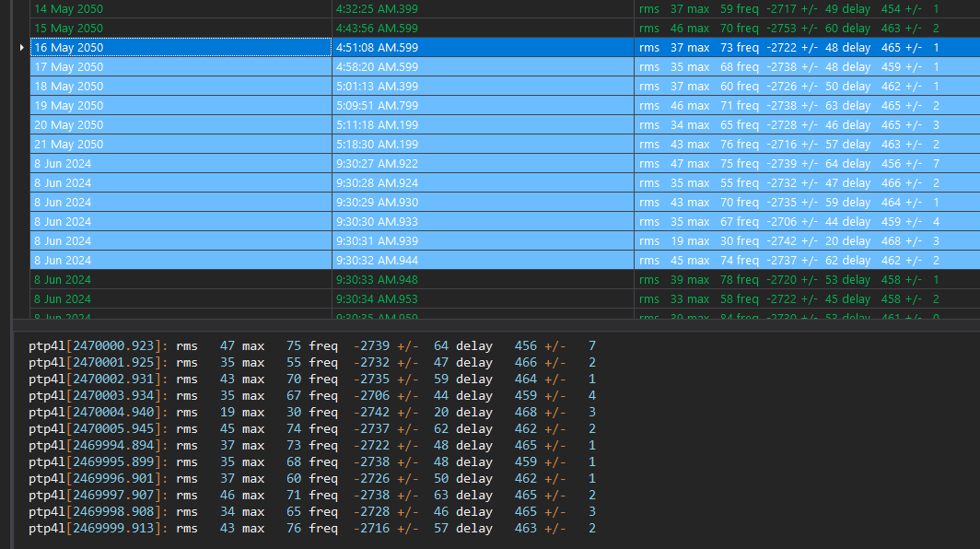Select the 8 Jun 2024 date beside 9:30:31 AM.939
This screenshot has width=980, height=549.
181,241
